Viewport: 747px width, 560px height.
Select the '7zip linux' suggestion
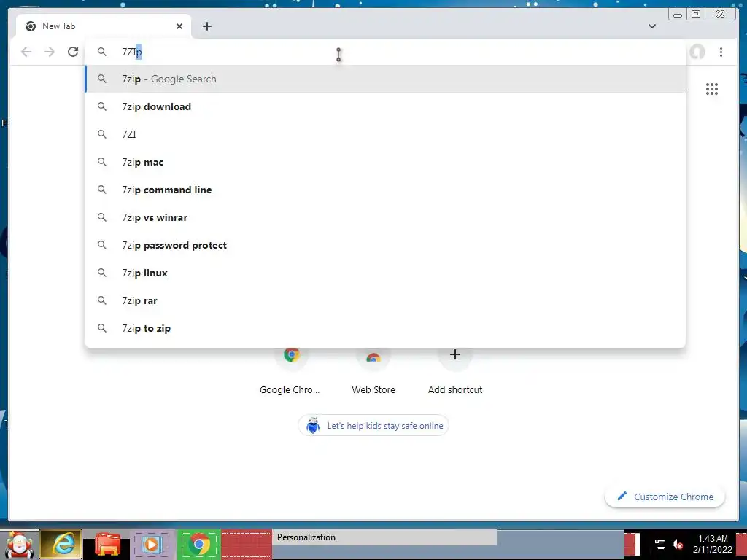tap(385, 273)
